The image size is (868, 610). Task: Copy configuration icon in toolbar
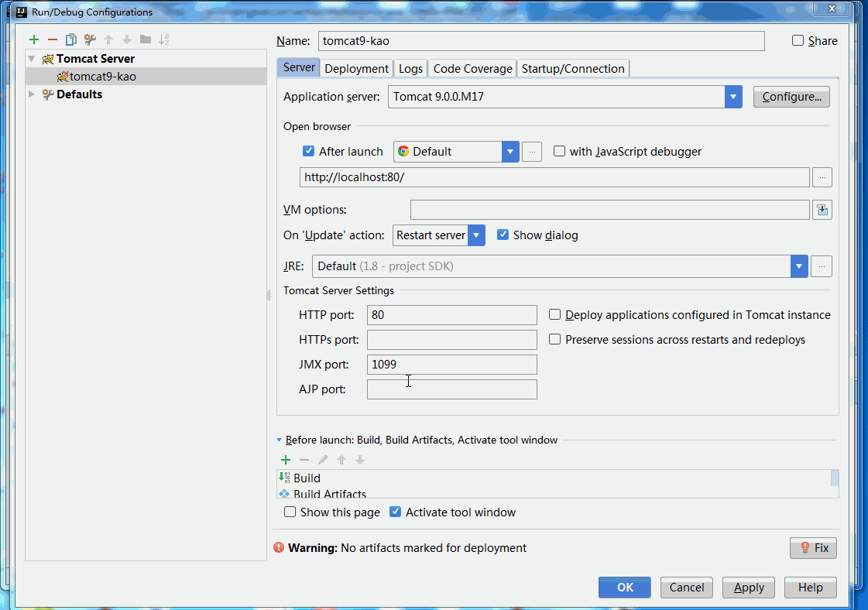71,39
